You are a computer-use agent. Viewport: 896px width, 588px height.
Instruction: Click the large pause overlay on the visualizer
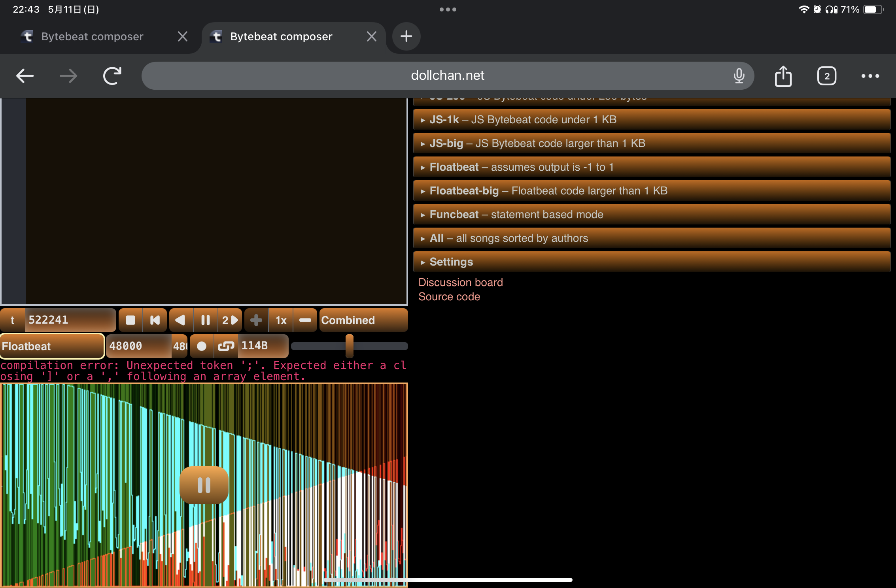coord(204,485)
